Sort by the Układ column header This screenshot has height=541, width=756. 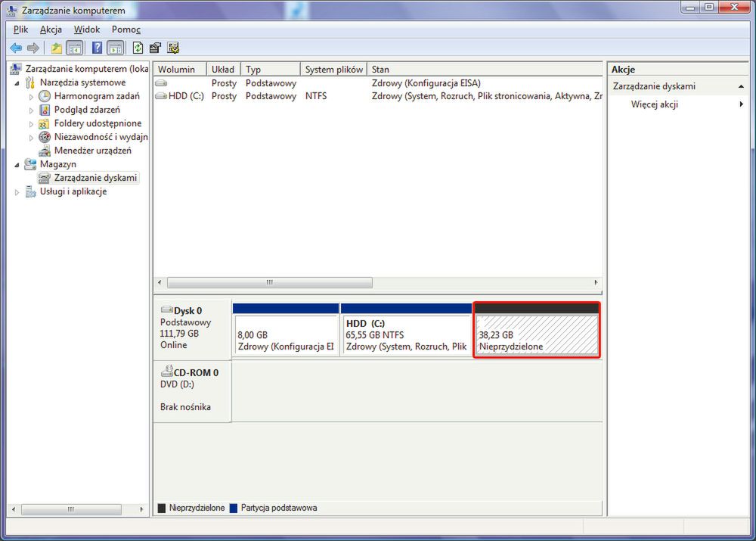click(224, 70)
